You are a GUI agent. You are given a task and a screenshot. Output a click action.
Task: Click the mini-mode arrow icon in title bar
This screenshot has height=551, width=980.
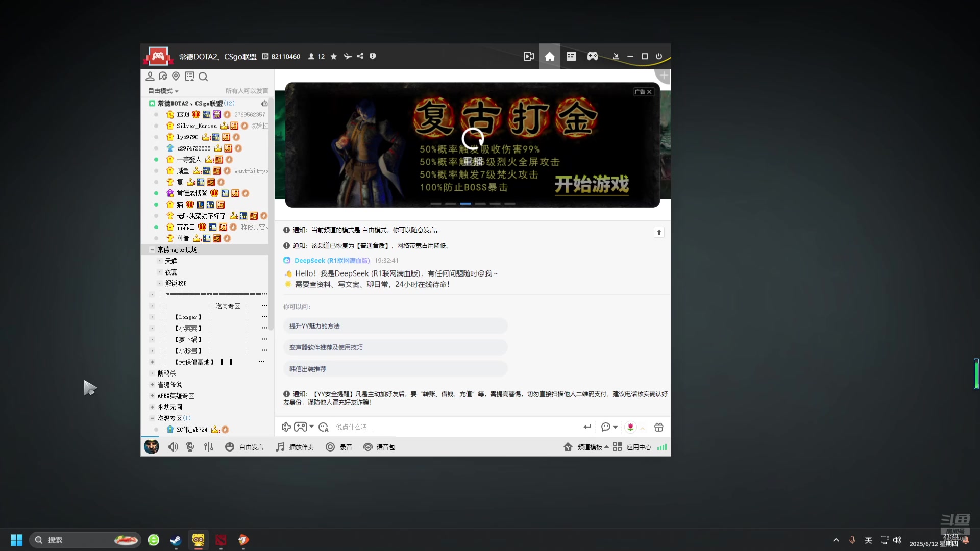pyautogui.click(x=616, y=57)
